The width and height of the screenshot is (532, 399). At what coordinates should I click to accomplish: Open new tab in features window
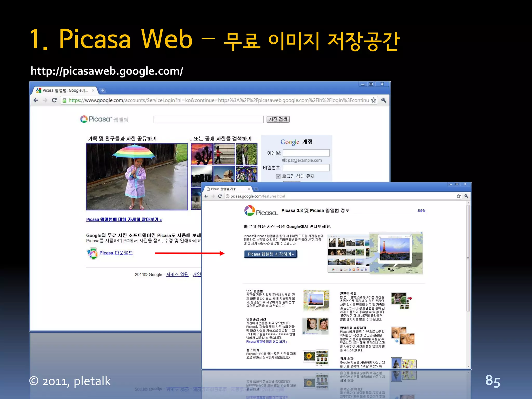256,189
